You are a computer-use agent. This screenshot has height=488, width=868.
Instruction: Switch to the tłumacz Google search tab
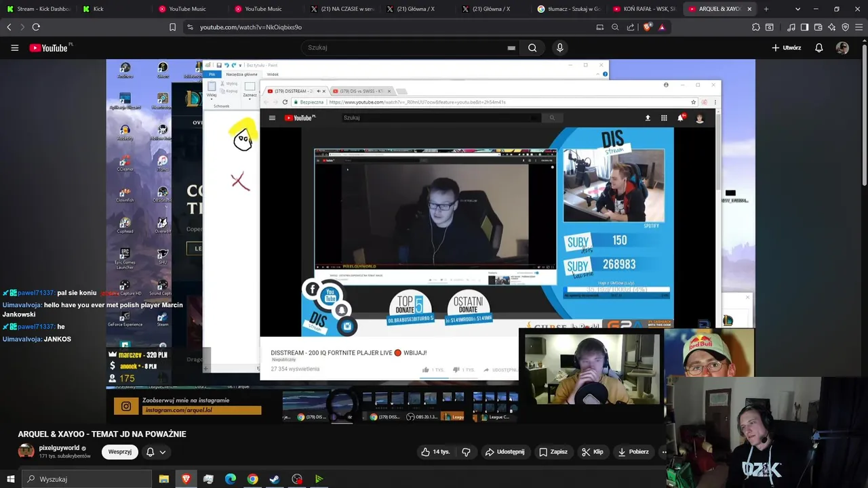(570, 9)
